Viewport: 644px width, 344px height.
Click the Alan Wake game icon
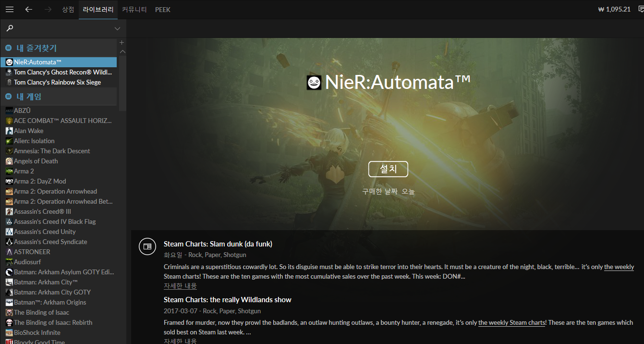[9, 131]
